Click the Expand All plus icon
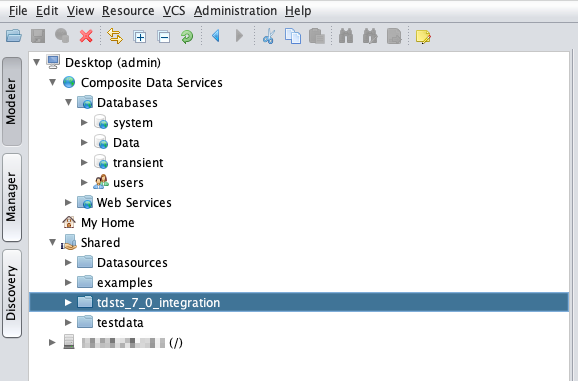The width and height of the screenshot is (578, 381). (x=140, y=36)
